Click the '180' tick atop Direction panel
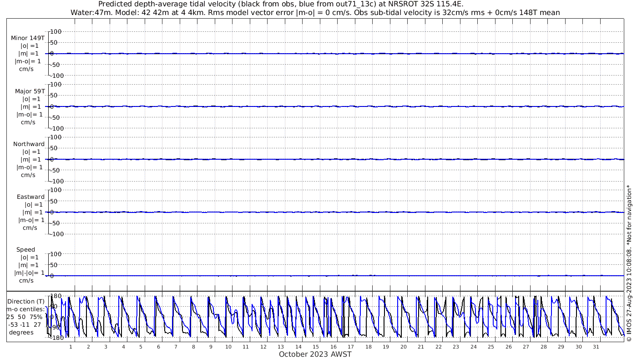 coord(56,296)
